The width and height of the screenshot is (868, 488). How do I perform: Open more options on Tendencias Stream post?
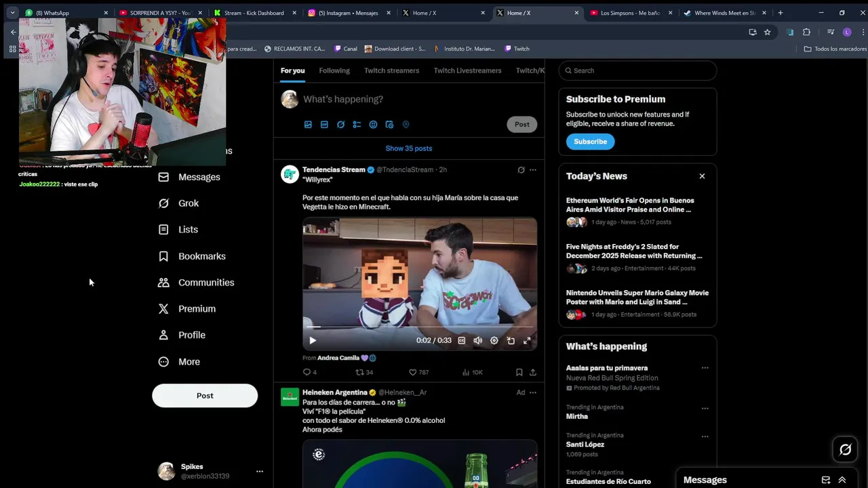pos(533,170)
